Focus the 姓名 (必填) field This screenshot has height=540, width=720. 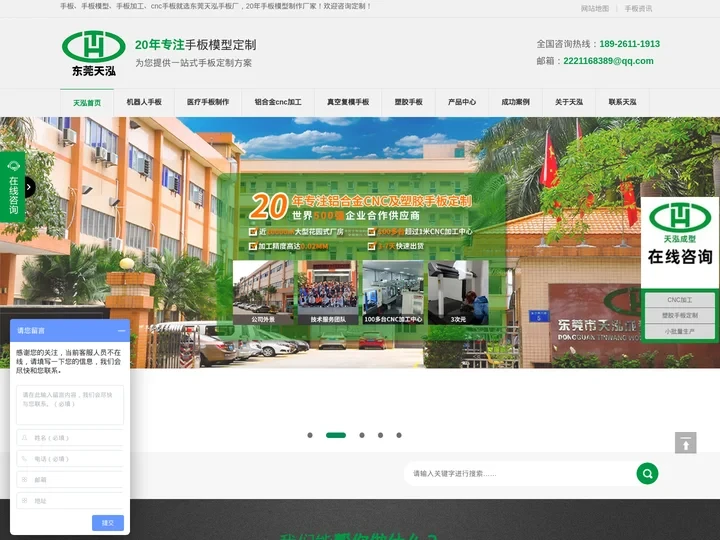click(70, 438)
